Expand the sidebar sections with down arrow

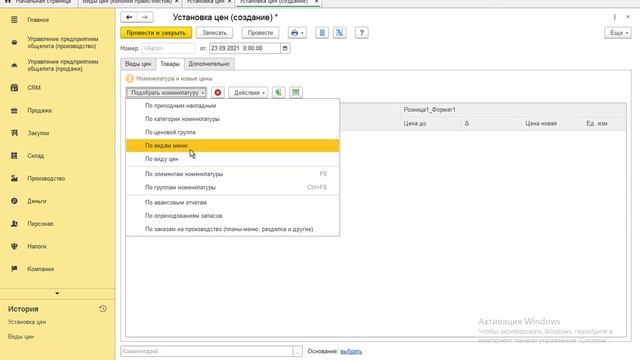tap(57, 293)
